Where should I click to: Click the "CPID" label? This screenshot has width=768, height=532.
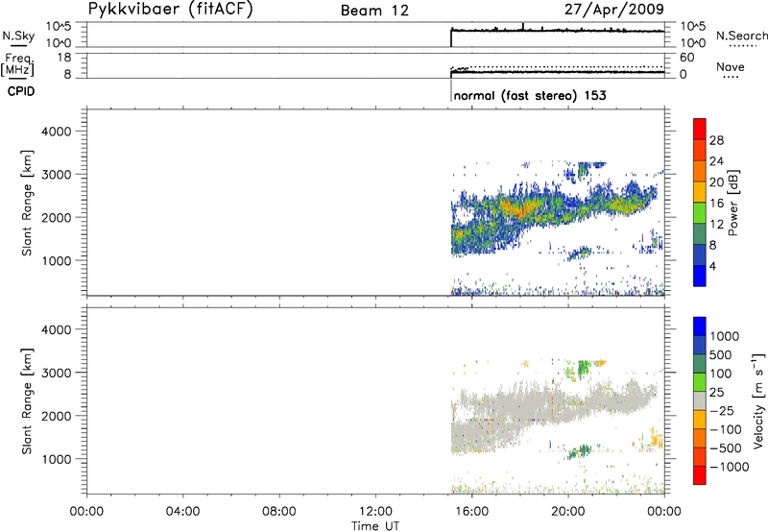click(x=21, y=91)
